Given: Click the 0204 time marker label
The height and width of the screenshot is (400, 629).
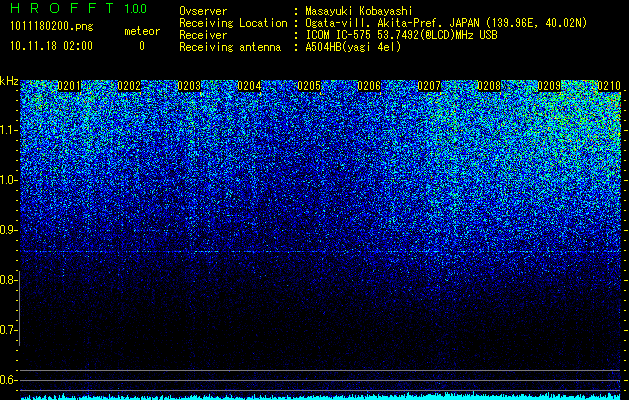Looking at the screenshot, I should tap(249, 86).
